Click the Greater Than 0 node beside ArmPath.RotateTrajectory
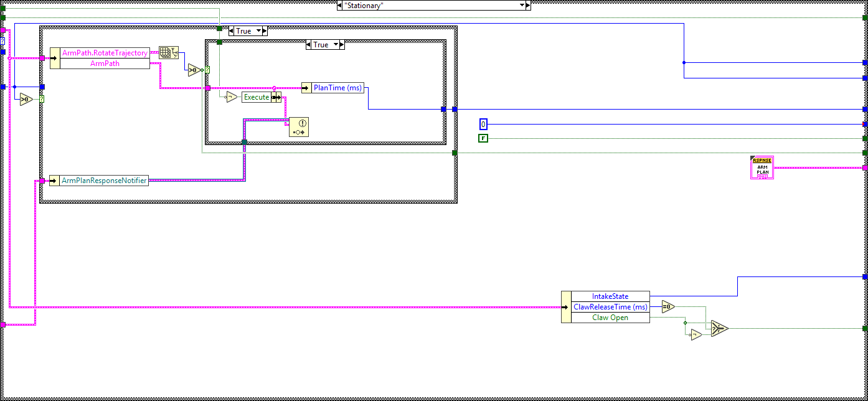Viewport: 868px width, 401px height. click(x=194, y=70)
